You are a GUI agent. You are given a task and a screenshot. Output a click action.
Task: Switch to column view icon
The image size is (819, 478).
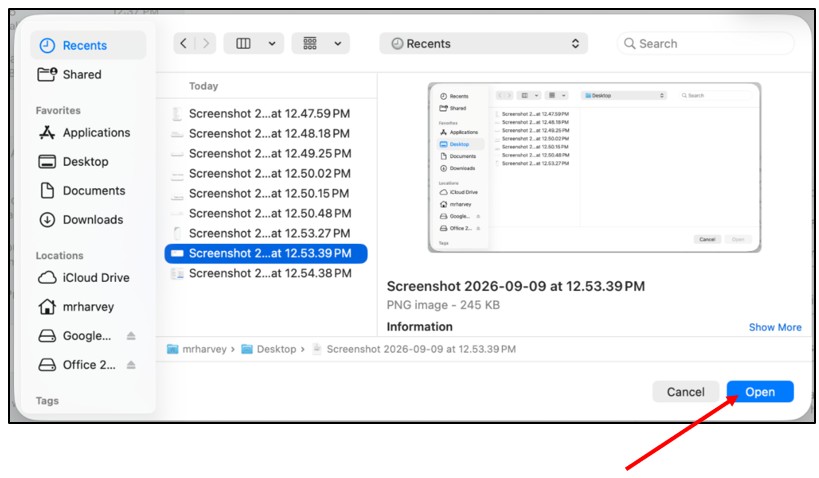coord(243,43)
